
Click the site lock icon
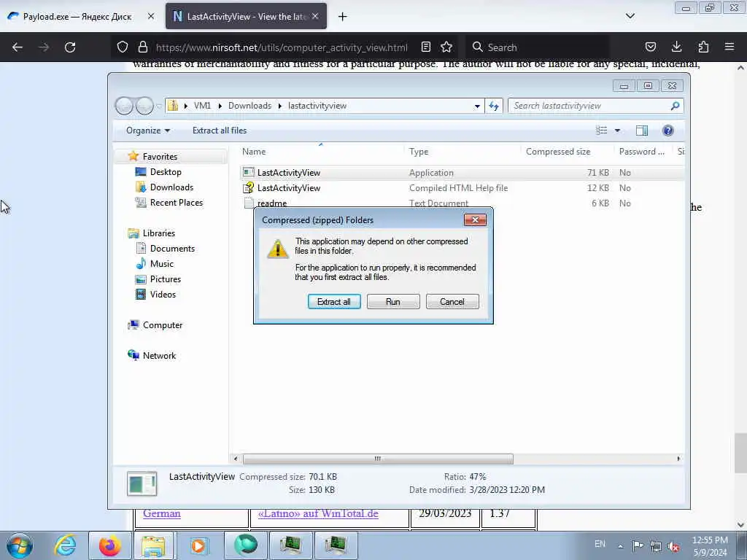[142, 47]
